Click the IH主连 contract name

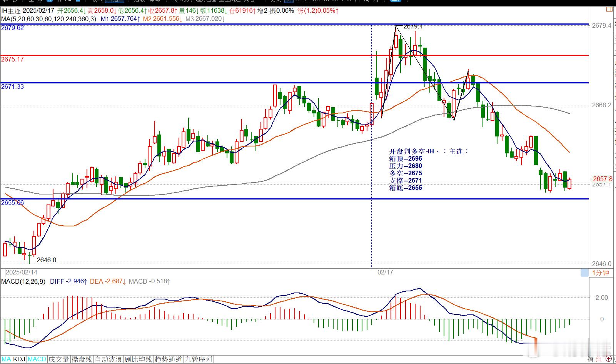10,11
